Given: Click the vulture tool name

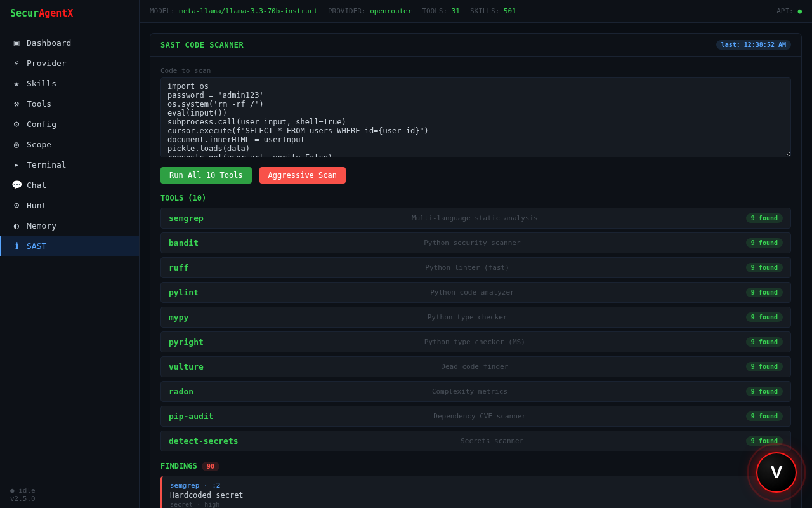Looking at the screenshot, I should coord(186,366).
